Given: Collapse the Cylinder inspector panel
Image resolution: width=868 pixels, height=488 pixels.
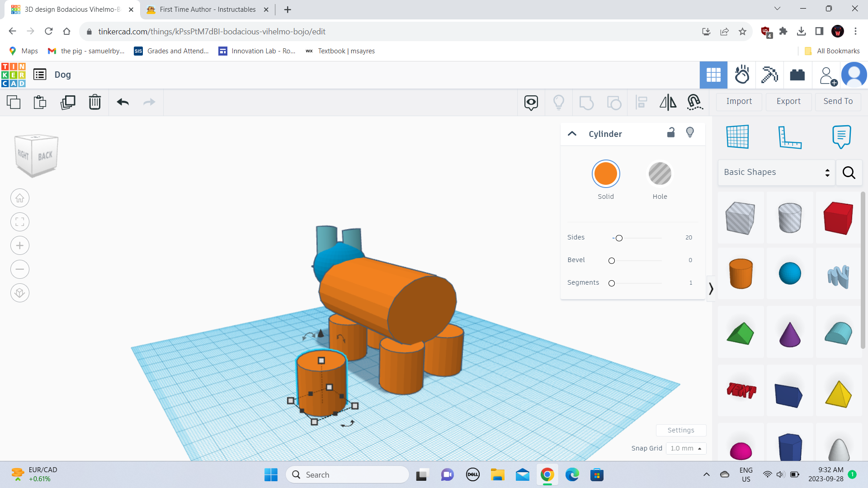Looking at the screenshot, I should coord(572,133).
